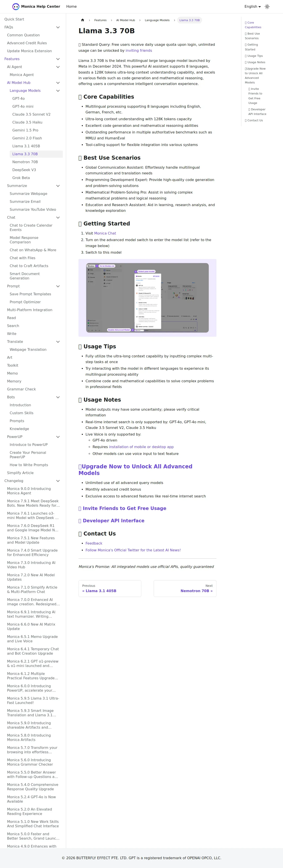Click the Language Models breadcrumb
This screenshot has height=868, width=283.
tap(157, 20)
